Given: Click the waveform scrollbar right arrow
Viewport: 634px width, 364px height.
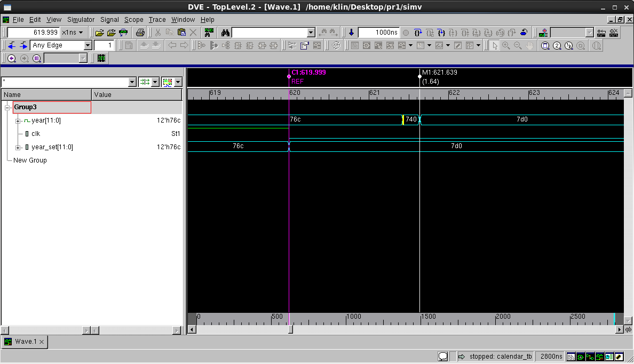Looking at the screenshot, I should coord(619,330).
